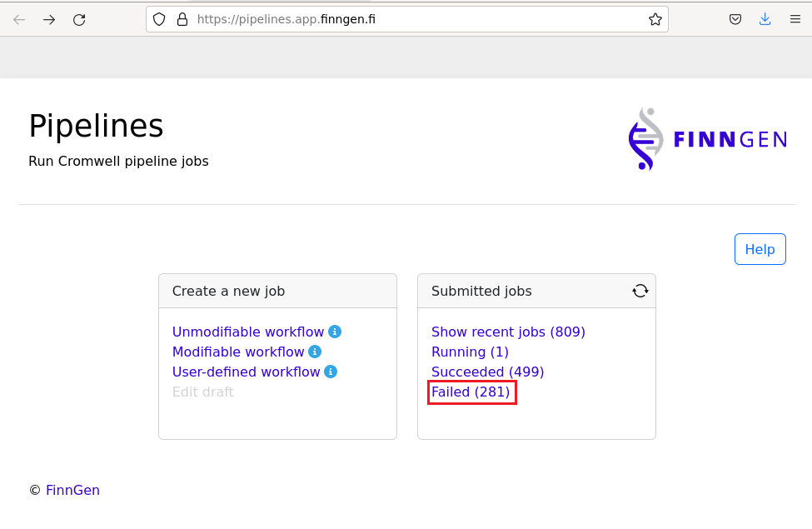Open the Firefox downloads panel
The width and height of the screenshot is (812, 529).
coord(765,19)
